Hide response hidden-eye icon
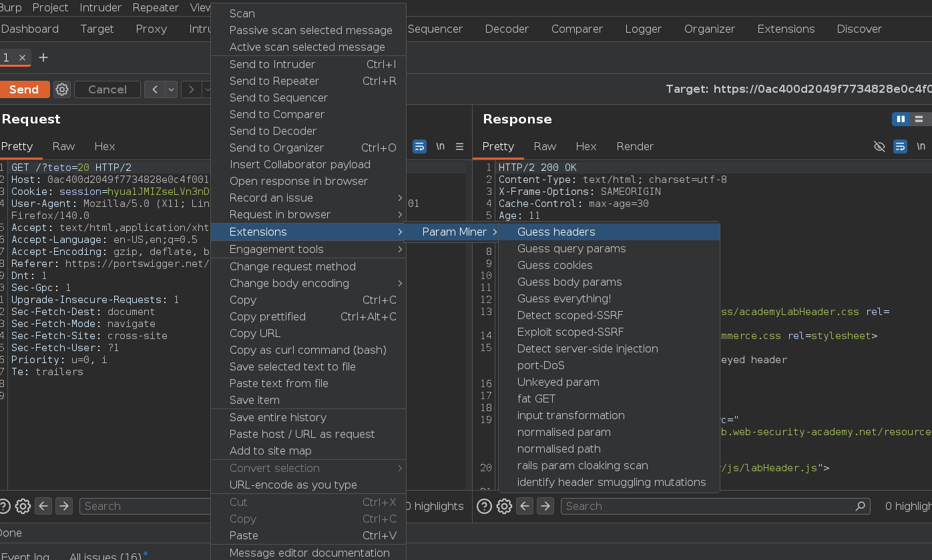This screenshot has width=932, height=560. 879,146
